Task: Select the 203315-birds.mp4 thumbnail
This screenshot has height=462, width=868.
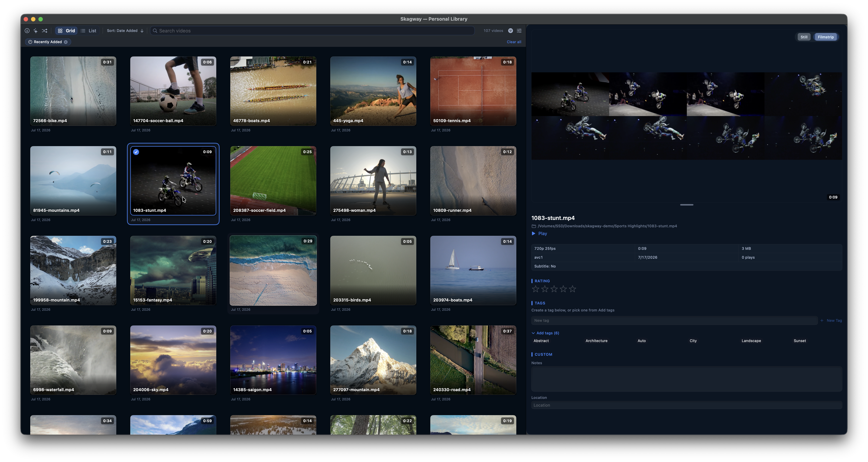Action: (373, 270)
